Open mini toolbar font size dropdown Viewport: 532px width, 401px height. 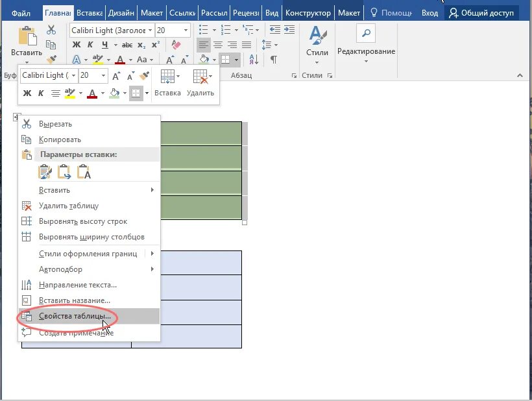(x=103, y=75)
